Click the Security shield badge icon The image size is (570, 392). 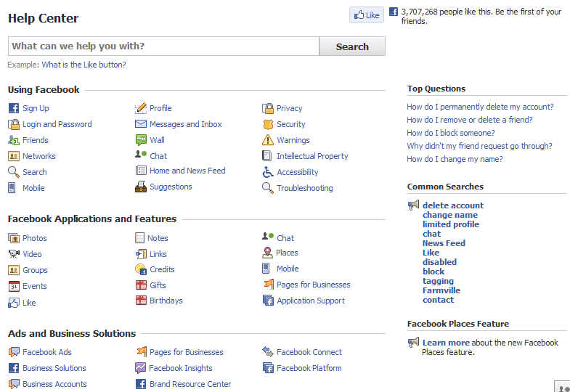267,124
